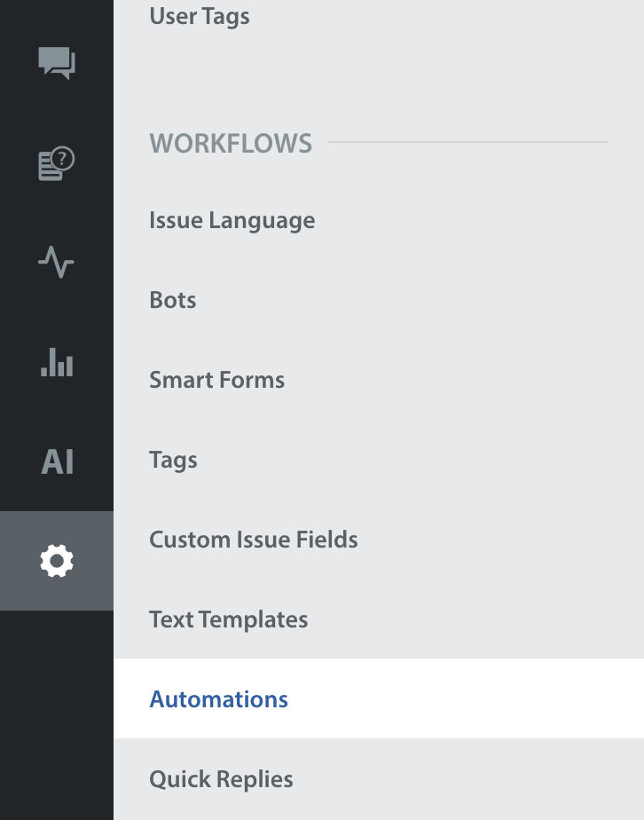
Task: Open Custom Issue Fields
Action: [x=253, y=540]
